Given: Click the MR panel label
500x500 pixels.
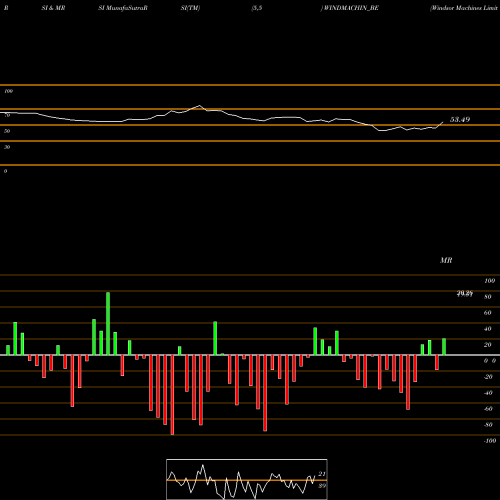Looking at the screenshot, I should tap(446, 260).
